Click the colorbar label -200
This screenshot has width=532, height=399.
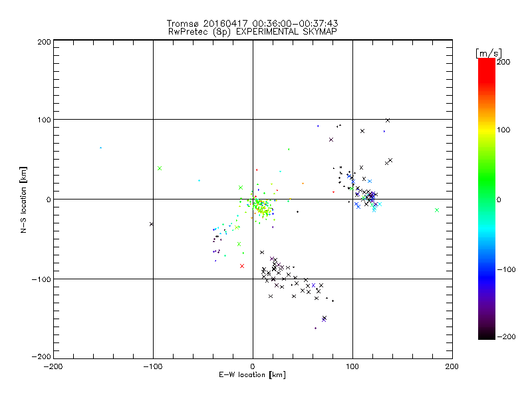tap(506, 336)
